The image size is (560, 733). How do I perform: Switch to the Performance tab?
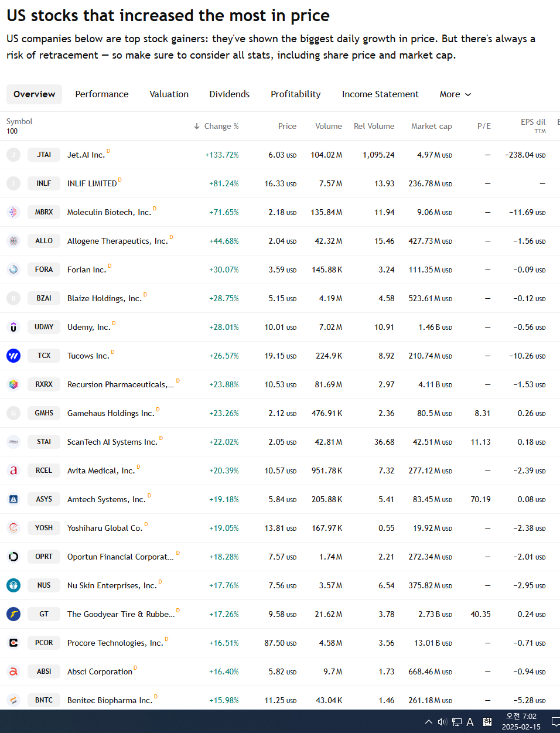pyautogui.click(x=102, y=94)
